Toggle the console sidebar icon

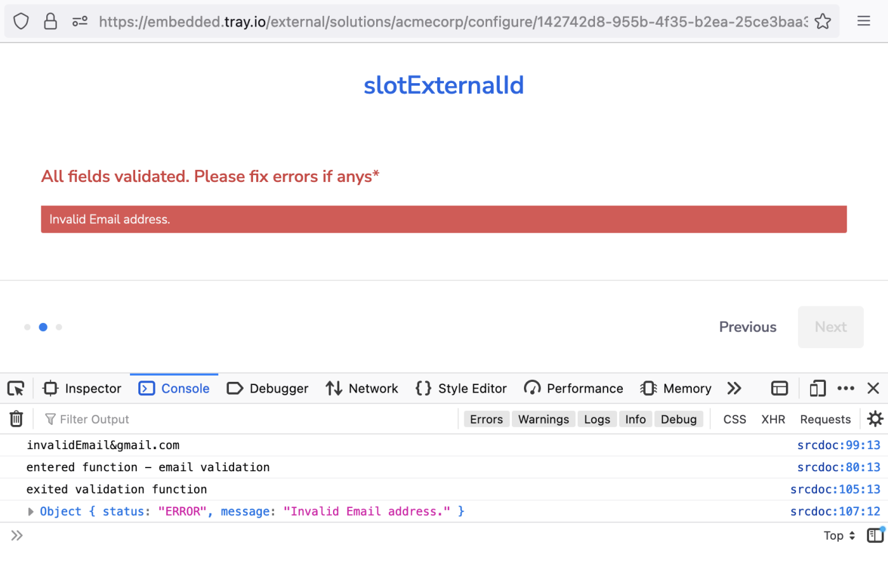click(875, 535)
